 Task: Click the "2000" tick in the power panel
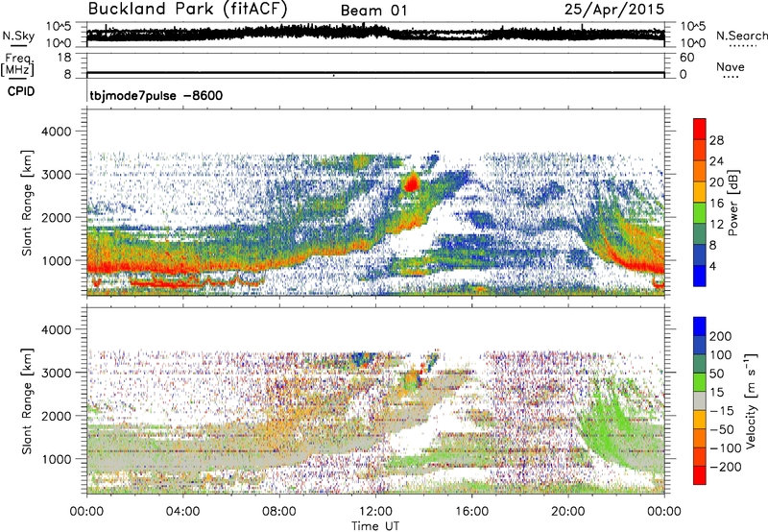(56, 217)
